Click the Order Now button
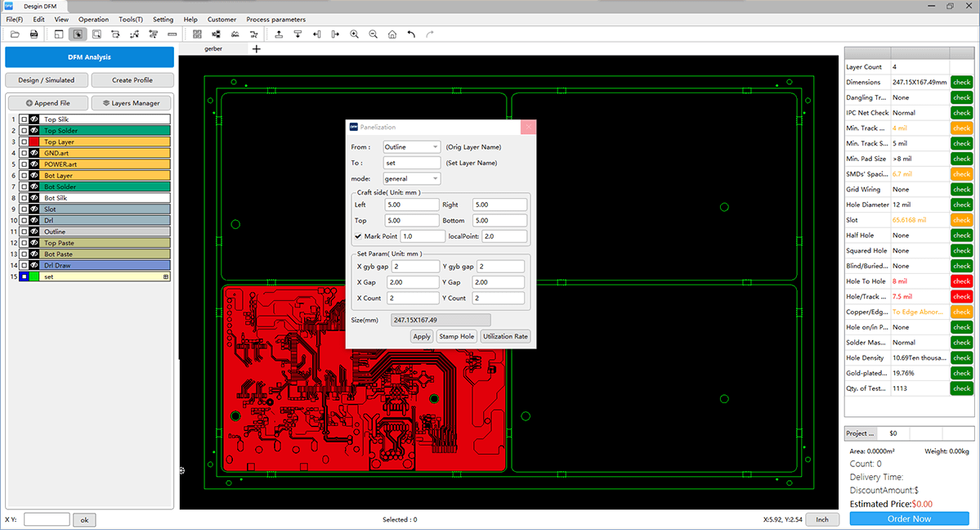 [x=909, y=519]
